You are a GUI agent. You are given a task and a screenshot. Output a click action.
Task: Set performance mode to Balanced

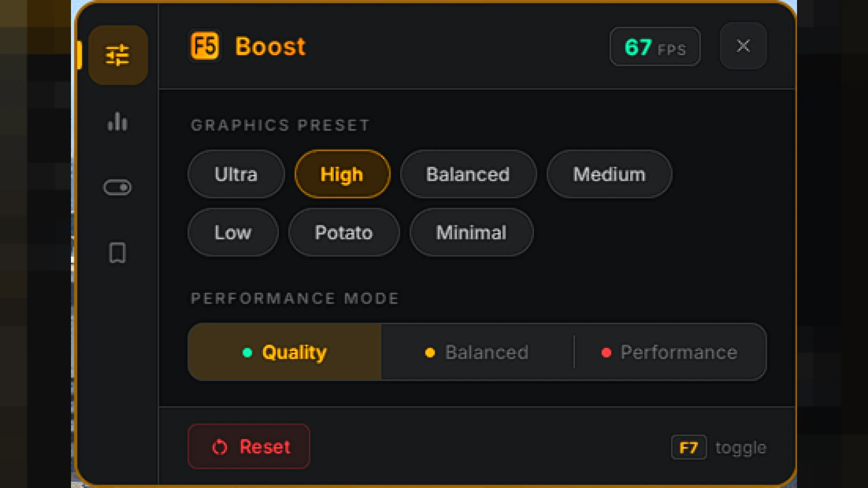[x=477, y=352]
